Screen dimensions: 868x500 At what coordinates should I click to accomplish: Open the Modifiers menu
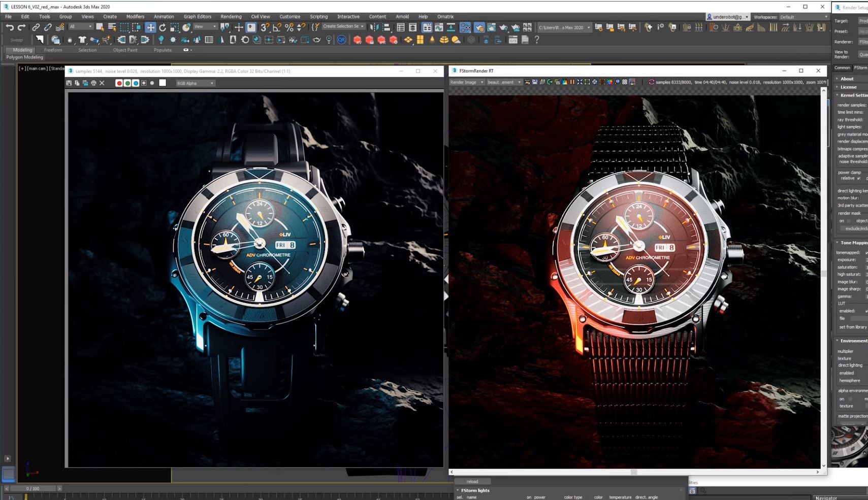(x=135, y=17)
